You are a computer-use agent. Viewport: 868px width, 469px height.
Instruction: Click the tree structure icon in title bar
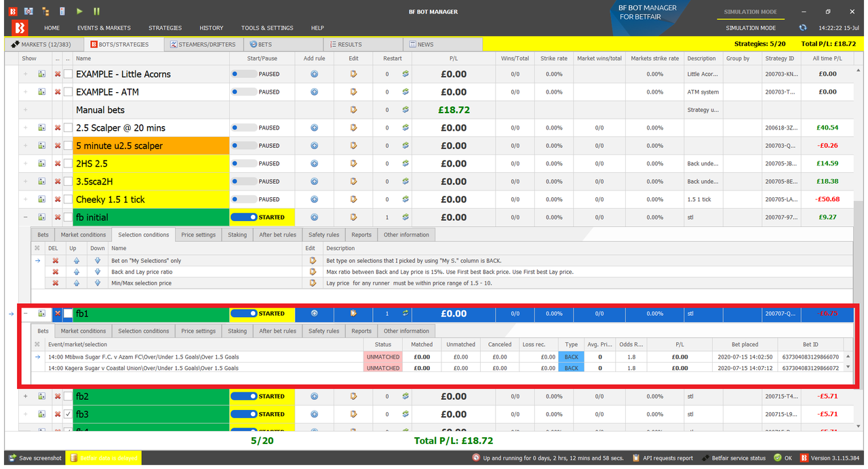tap(46, 12)
